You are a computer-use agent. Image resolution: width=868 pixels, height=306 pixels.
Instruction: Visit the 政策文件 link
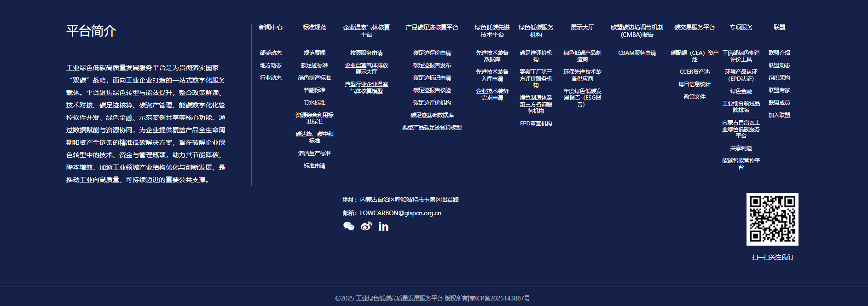(694, 97)
